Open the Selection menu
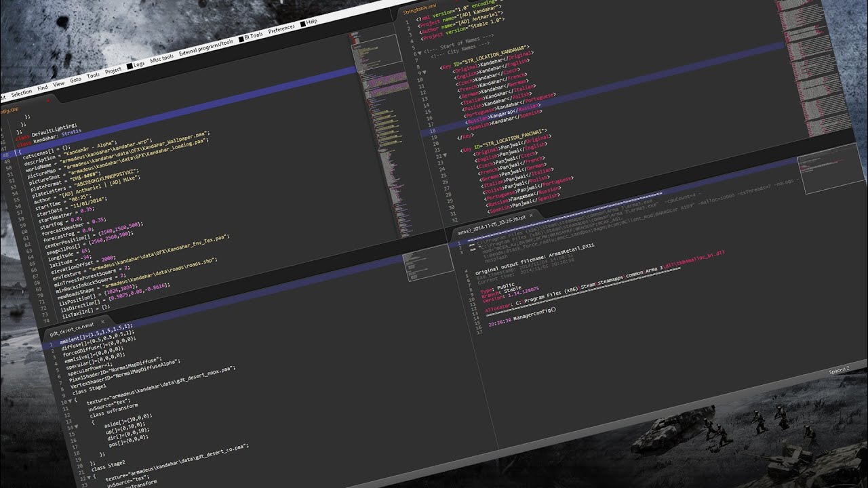 (21, 92)
